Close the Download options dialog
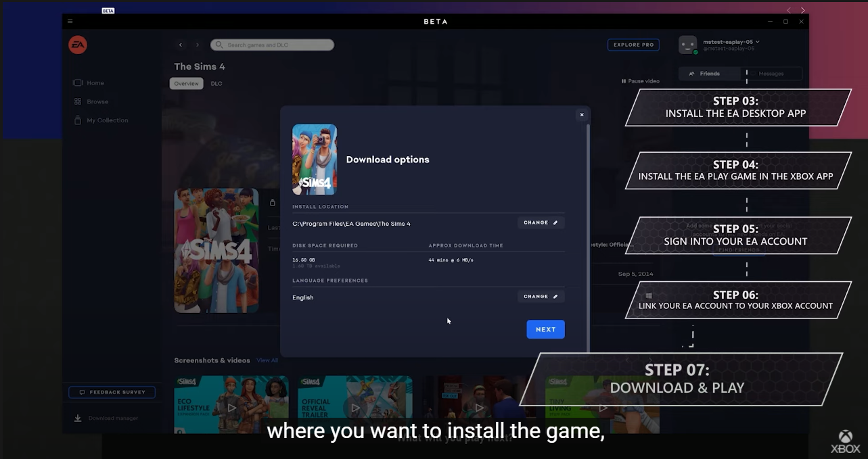The image size is (868, 459). [x=581, y=115]
